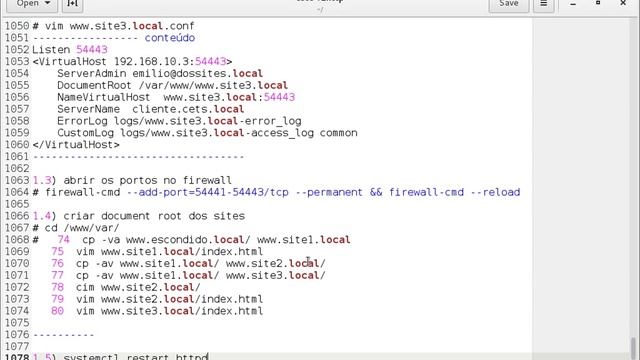Open the hamburger menu icon
Viewport: 640px width, 360px height.
544,3
